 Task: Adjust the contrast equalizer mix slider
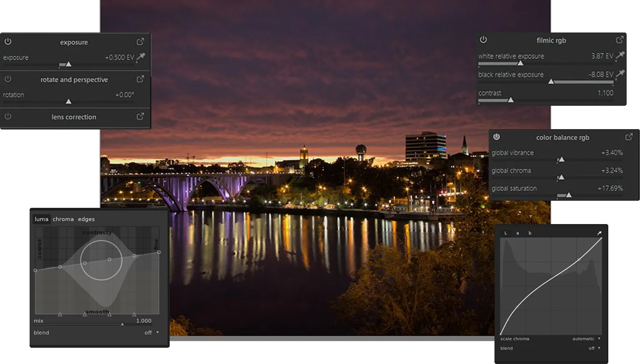tap(93, 324)
